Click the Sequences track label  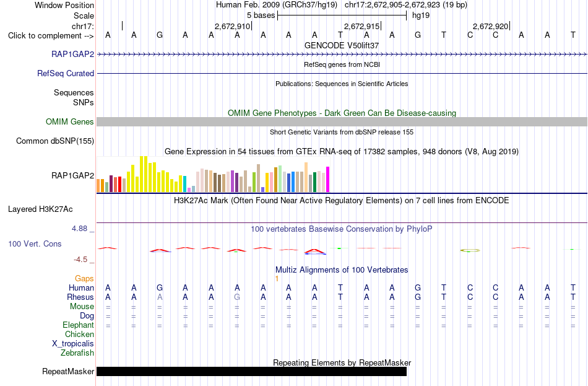click(x=74, y=92)
